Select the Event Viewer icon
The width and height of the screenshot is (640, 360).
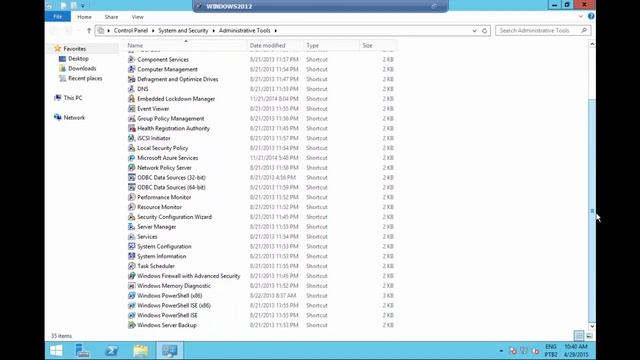[131, 109]
